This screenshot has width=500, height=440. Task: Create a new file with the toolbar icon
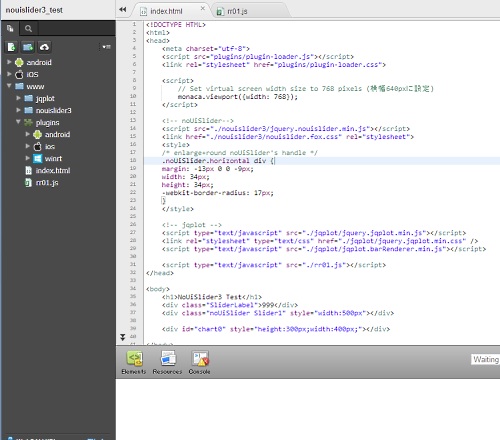coord(11,47)
